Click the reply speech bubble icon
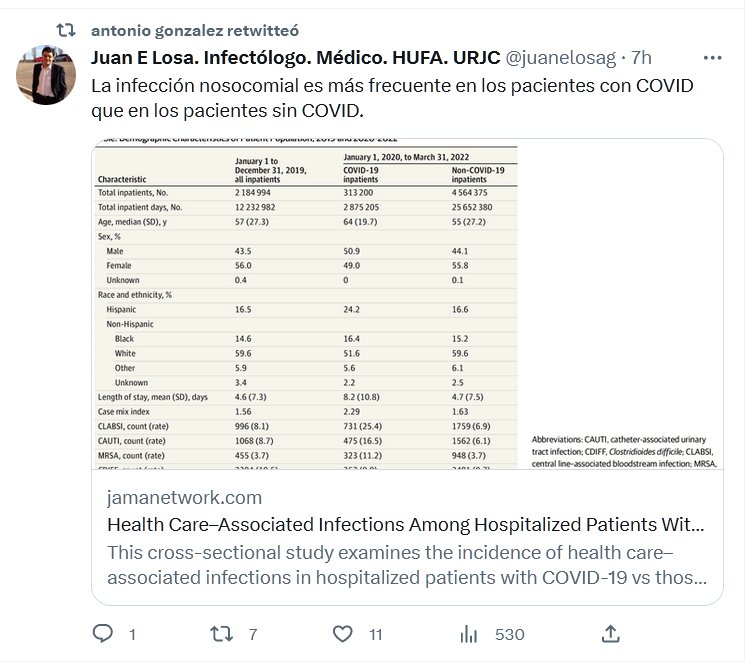752x662 pixels. (103, 633)
